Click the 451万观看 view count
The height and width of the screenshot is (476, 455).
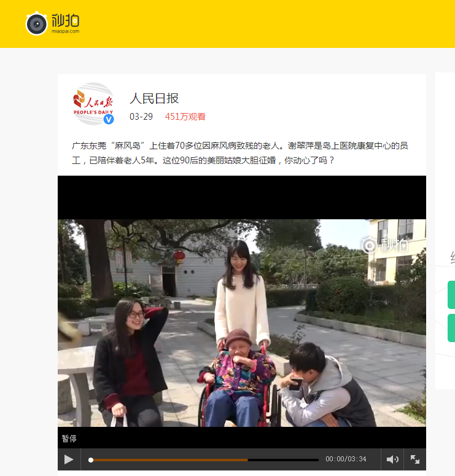(185, 117)
